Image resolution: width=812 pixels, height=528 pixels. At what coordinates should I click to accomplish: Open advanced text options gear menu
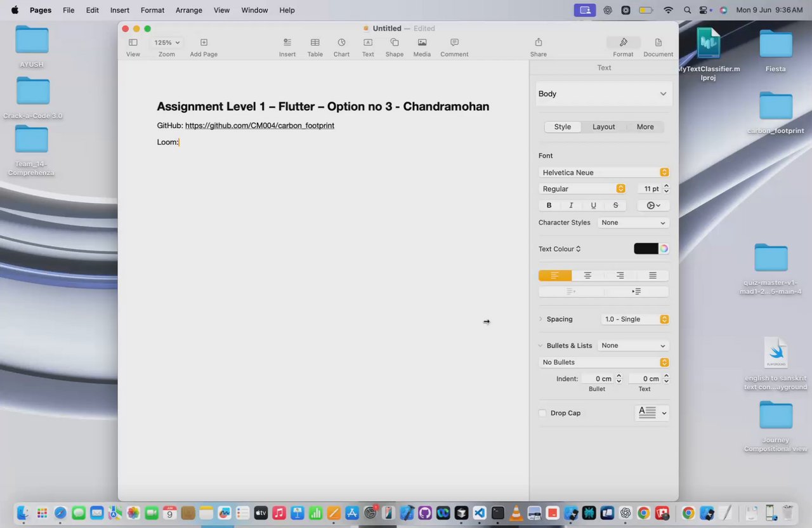pos(653,206)
